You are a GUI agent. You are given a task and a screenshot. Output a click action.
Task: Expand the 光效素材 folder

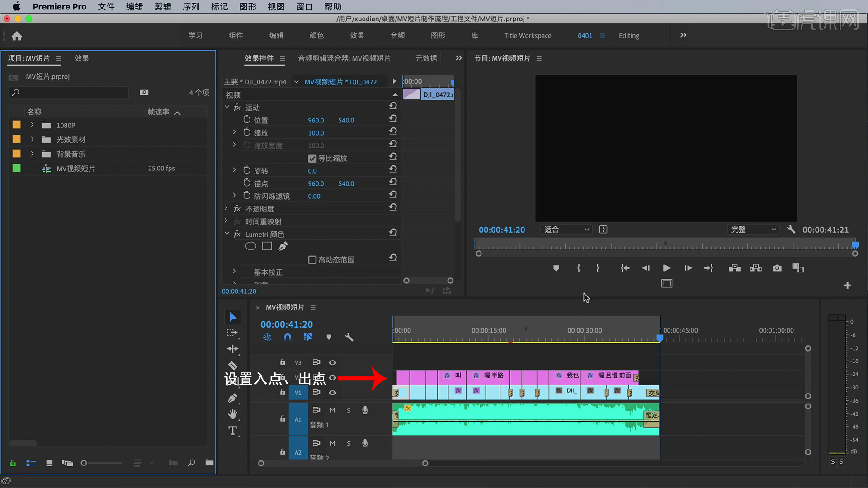click(x=32, y=140)
